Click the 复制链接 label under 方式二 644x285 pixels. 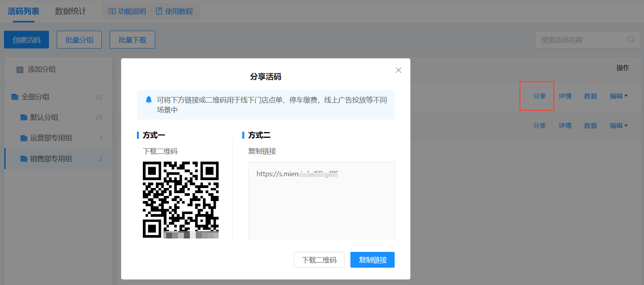click(262, 151)
